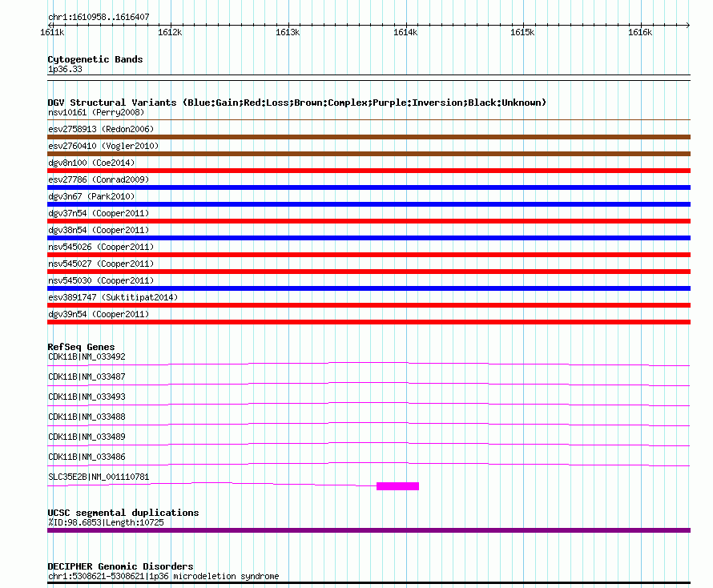Viewport: 713px width, 588px height.
Task: Select variant dgv37n54 (Cooper2011) label
Action: (x=99, y=213)
